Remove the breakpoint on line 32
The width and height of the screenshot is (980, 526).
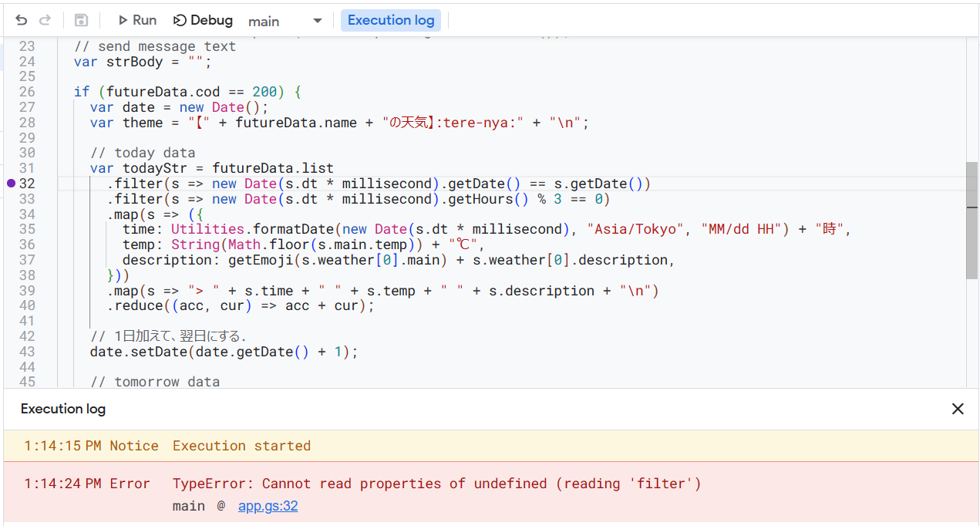point(11,184)
